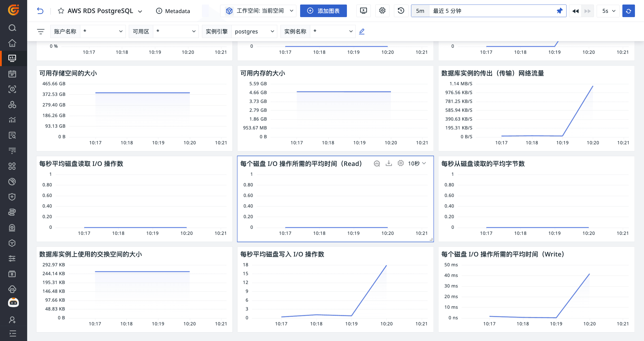
Task: Expand the workspace selector dropdown
Action: pos(258,11)
